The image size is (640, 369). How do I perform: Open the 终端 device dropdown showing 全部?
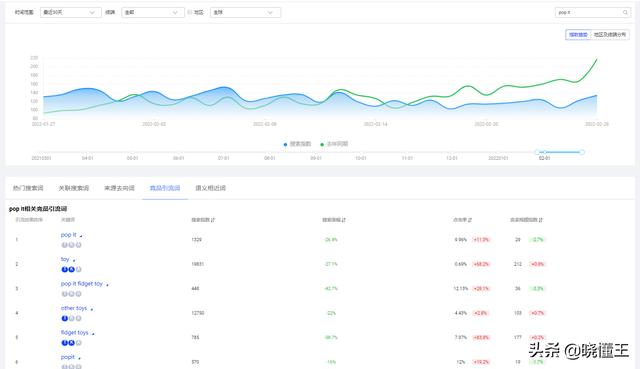point(152,12)
